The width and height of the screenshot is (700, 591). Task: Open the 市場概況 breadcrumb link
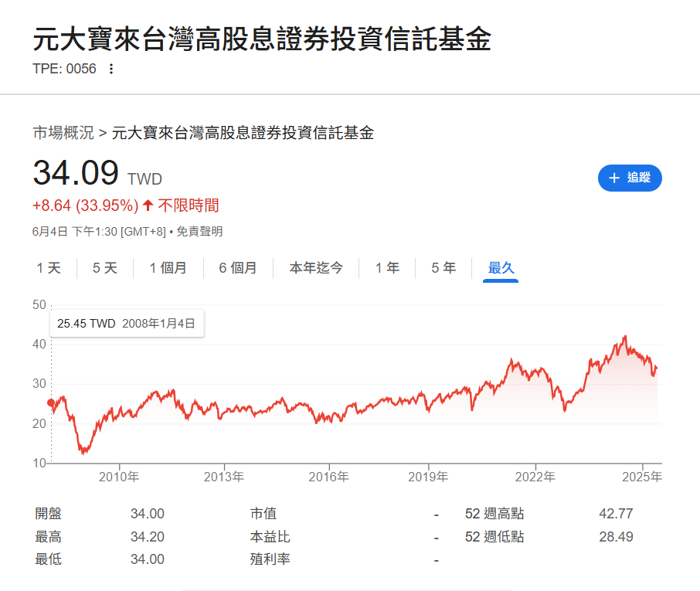click(x=63, y=133)
